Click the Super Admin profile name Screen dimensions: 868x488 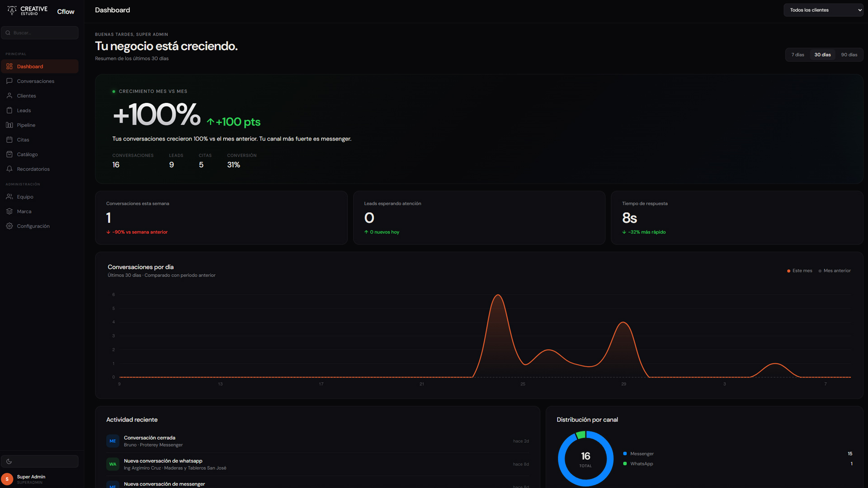tap(31, 477)
